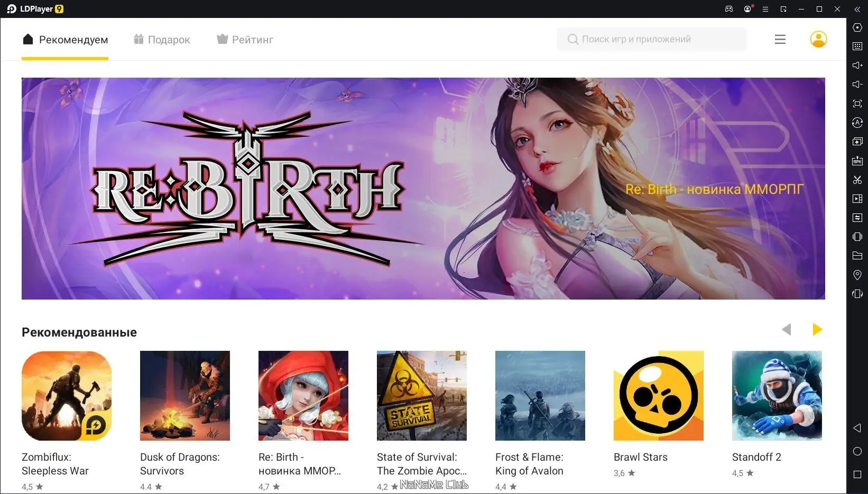Open the Dusk of Dragons campfire thumbnail

185,396
